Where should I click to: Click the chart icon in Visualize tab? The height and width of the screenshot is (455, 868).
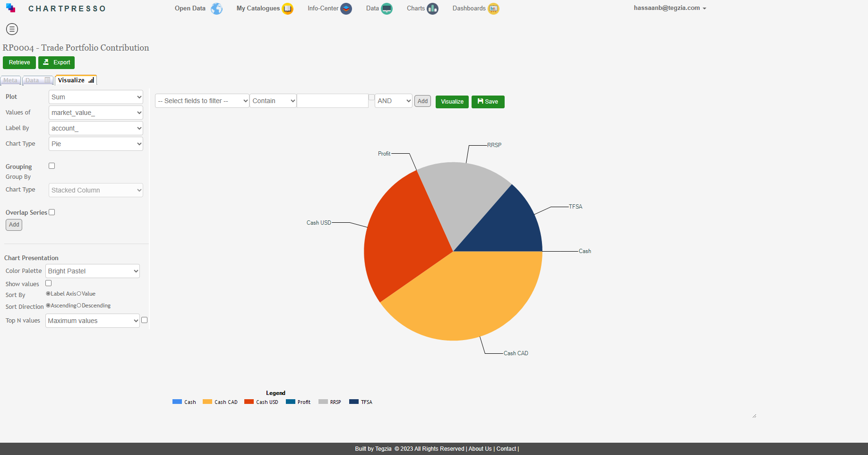(x=91, y=80)
